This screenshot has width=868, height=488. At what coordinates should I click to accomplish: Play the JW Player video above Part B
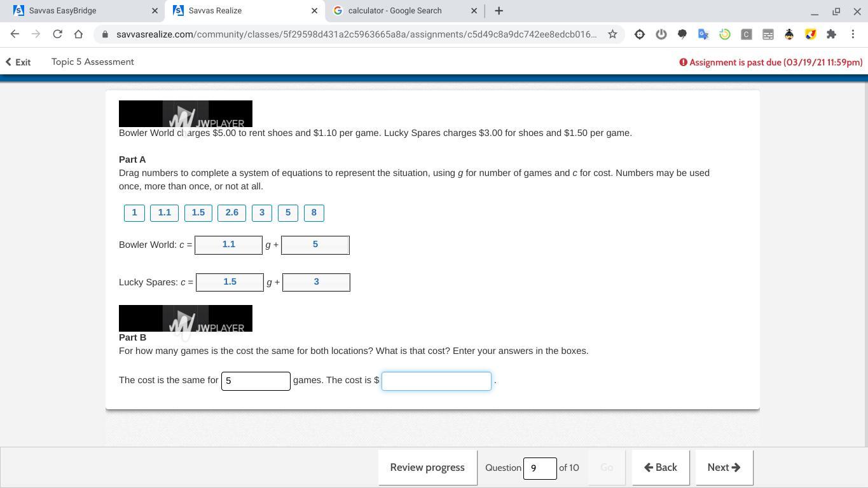(x=186, y=318)
